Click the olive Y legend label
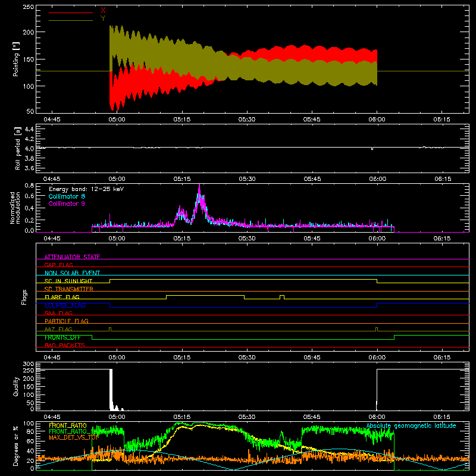Viewport: 476px width, 476px height. click(103, 18)
